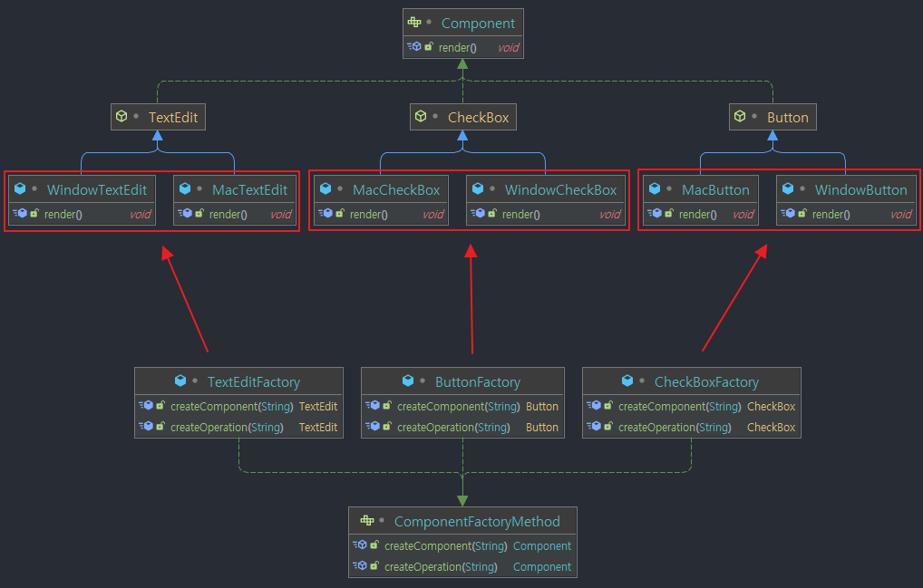
Task: Click the TextEditFactory class icon
Action: [180, 381]
